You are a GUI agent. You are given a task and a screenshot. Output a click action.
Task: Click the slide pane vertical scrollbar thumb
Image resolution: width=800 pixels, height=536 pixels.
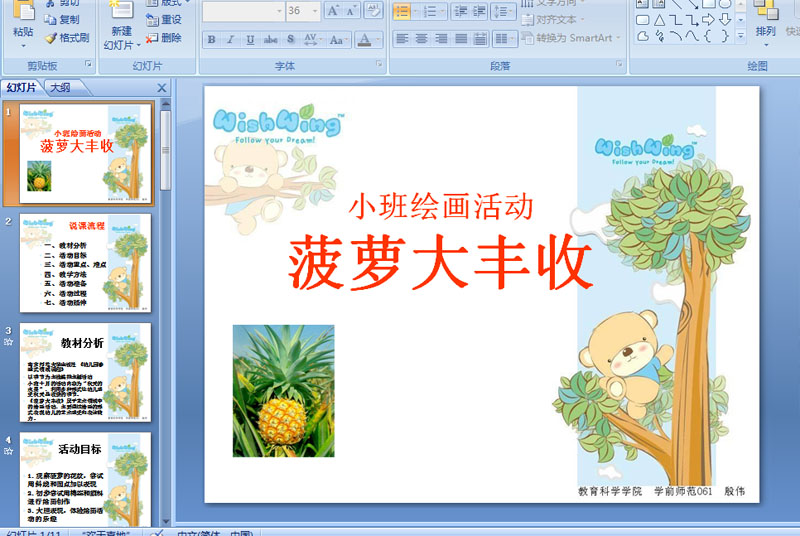pyautogui.click(x=165, y=150)
